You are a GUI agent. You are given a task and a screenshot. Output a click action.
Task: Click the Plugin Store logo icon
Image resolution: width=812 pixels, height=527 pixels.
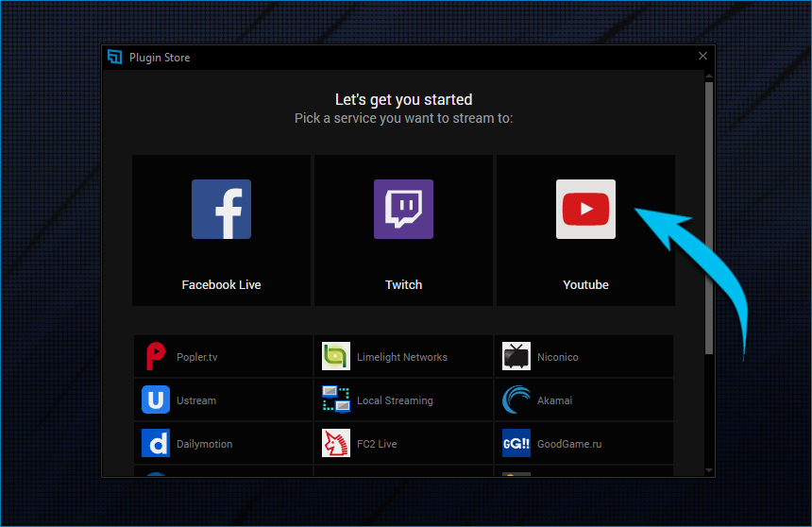click(114, 57)
